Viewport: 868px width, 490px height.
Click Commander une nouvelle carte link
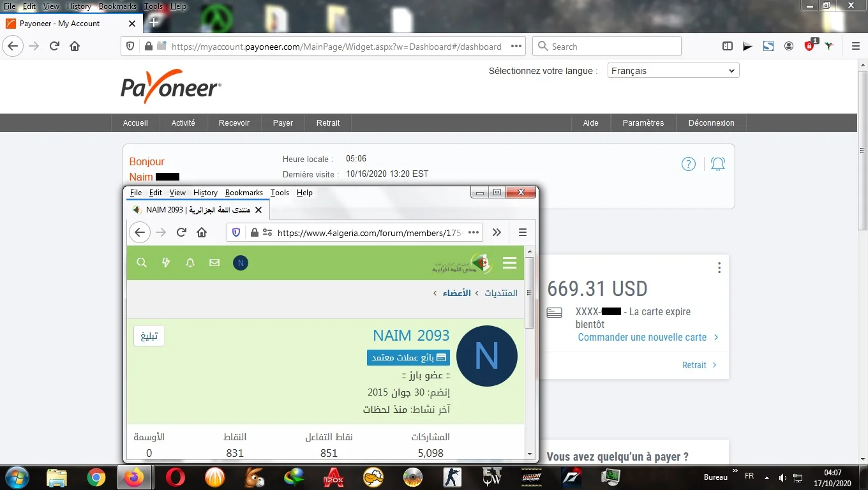click(642, 337)
